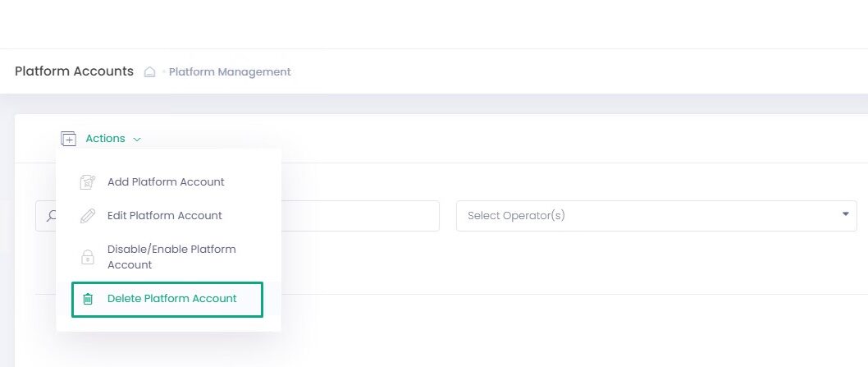This screenshot has height=367, width=868.
Task: Click the Add Platform Account icon
Action: [88, 182]
